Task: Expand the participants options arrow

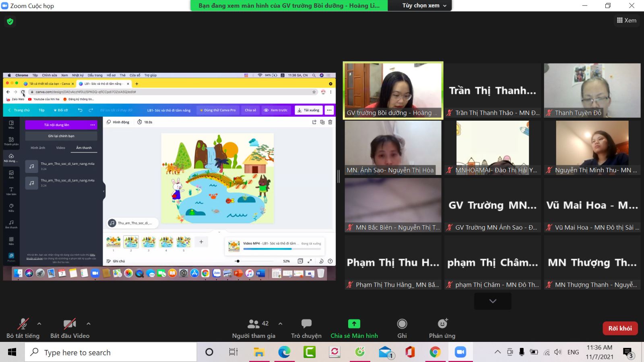Action: click(x=280, y=323)
